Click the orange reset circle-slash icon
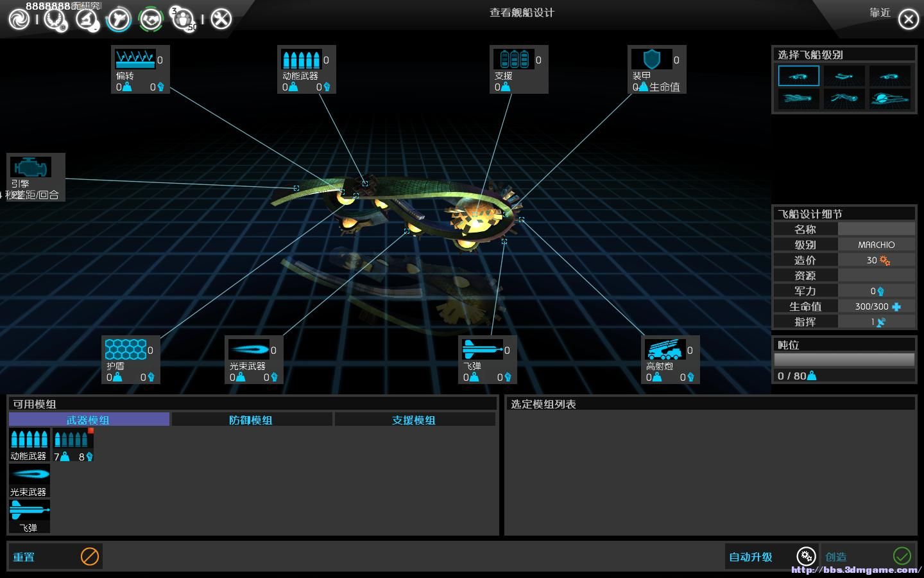The image size is (924, 578). [x=90, y=556]
